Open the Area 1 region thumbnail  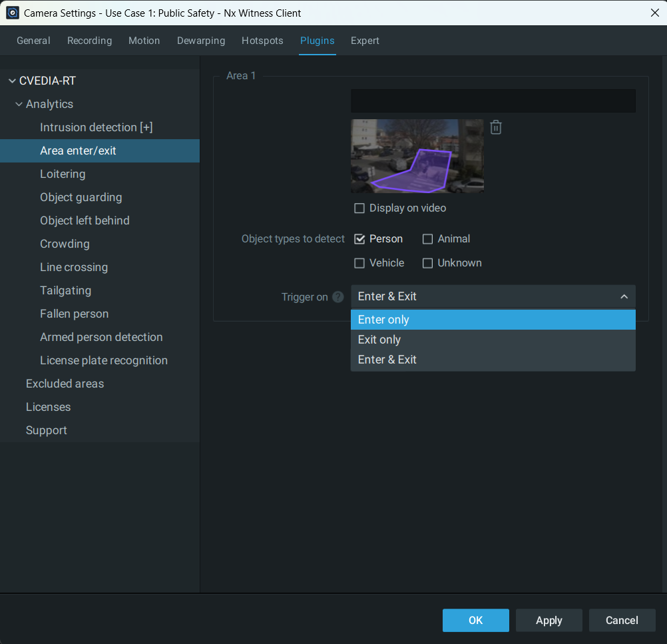(x=417, y=156)
